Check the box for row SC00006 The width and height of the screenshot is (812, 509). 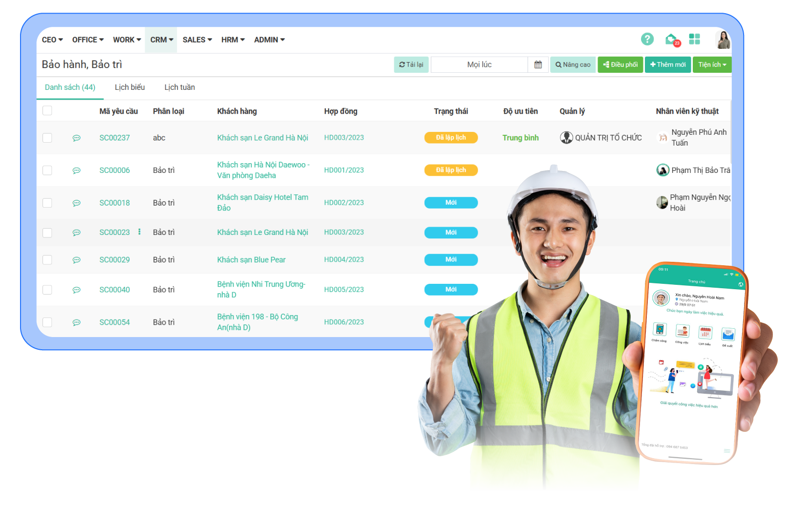[x=47, y=170]
